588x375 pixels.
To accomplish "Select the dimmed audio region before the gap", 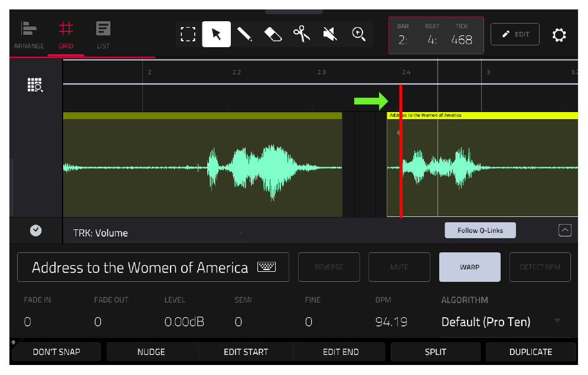I will click(x=202, y=165).
